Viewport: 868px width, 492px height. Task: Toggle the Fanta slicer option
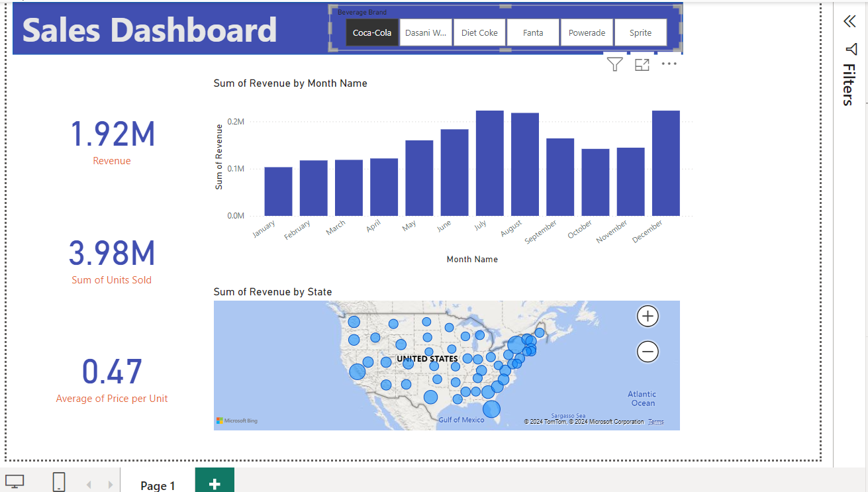coord(533,32)
